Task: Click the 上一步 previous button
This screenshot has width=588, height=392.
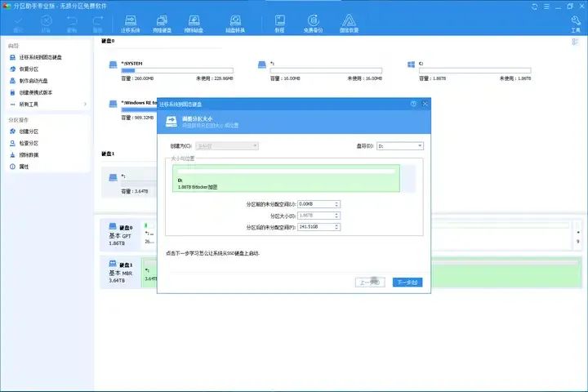Action: click(370, 282)
